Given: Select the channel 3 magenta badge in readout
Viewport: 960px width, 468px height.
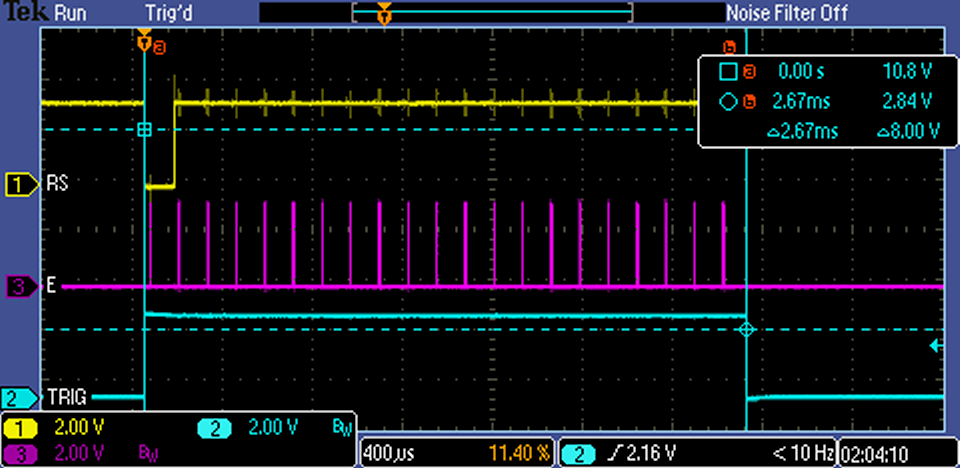Looking at the screenshot, I should 20,454.
